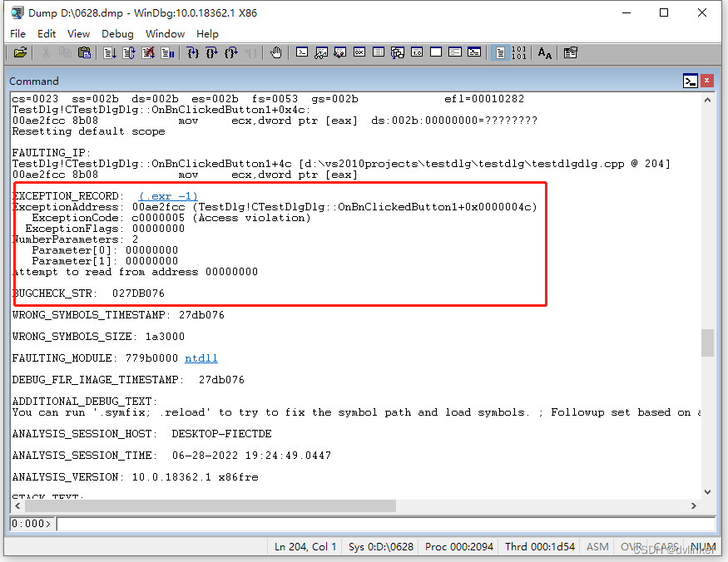Open the Debug menu
This screenshot has width=728, height=562.
coord(117,34)
